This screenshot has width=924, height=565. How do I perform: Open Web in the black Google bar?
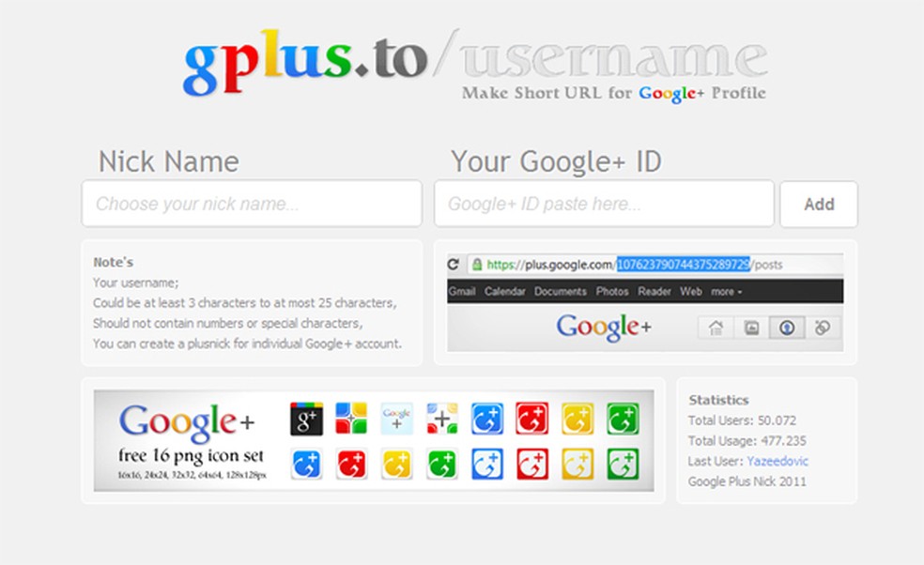[690, 292]
